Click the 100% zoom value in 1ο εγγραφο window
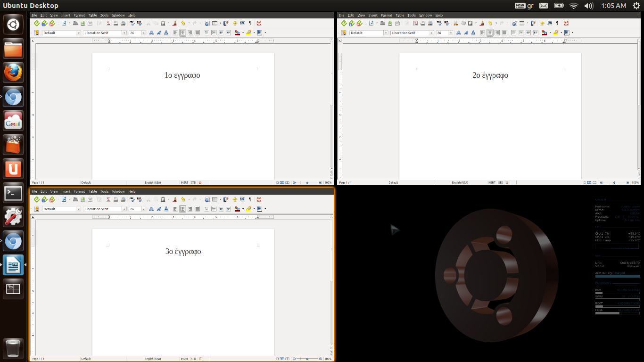 point(328,182)
